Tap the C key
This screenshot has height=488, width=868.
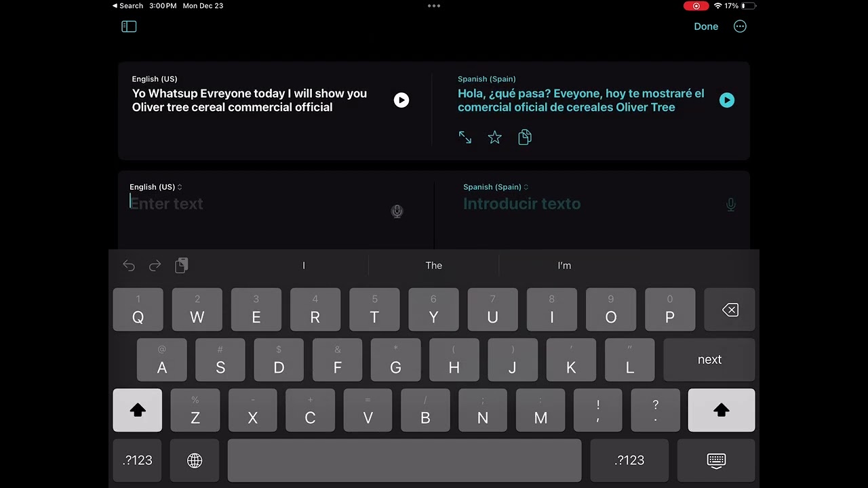coord(311,410)
